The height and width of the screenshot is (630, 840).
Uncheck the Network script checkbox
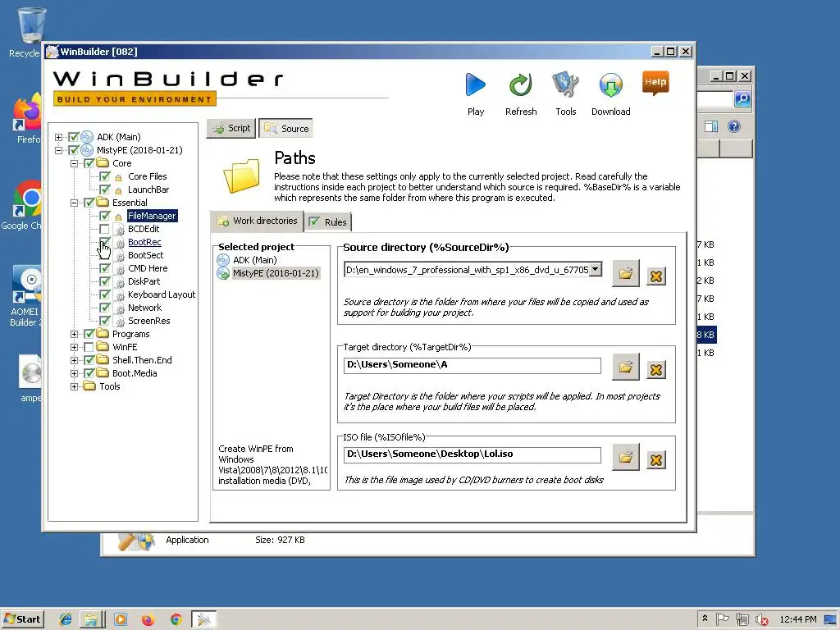(x=105, y=308)
